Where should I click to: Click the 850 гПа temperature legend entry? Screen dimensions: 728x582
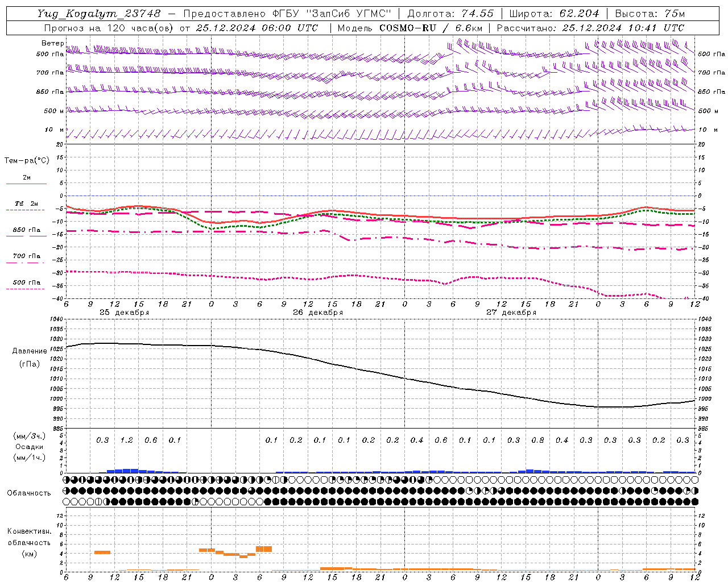pyautogui.click(x=27, y=230)
